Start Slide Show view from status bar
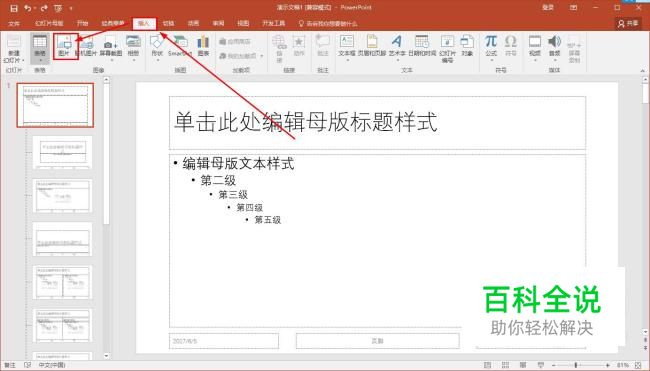 541,365
